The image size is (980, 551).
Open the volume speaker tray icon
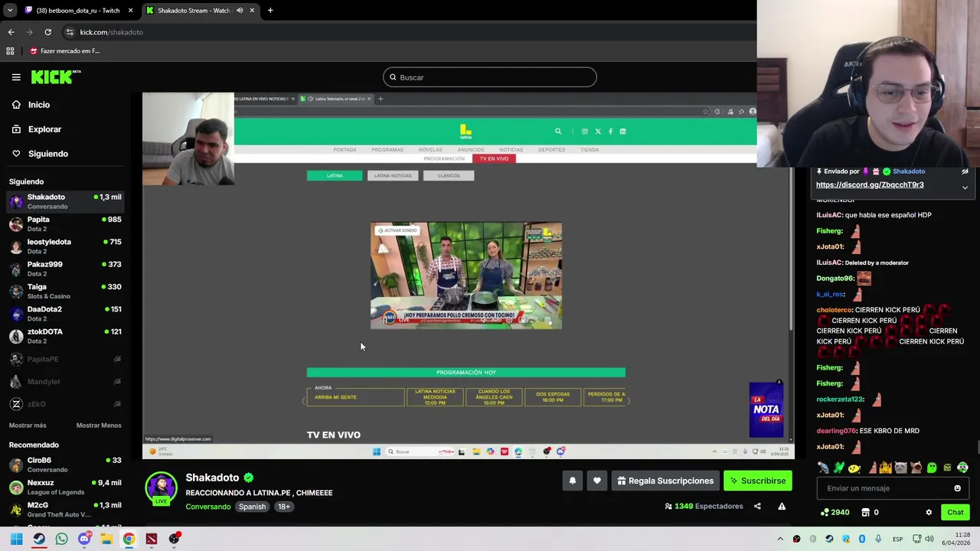point(929,540)
